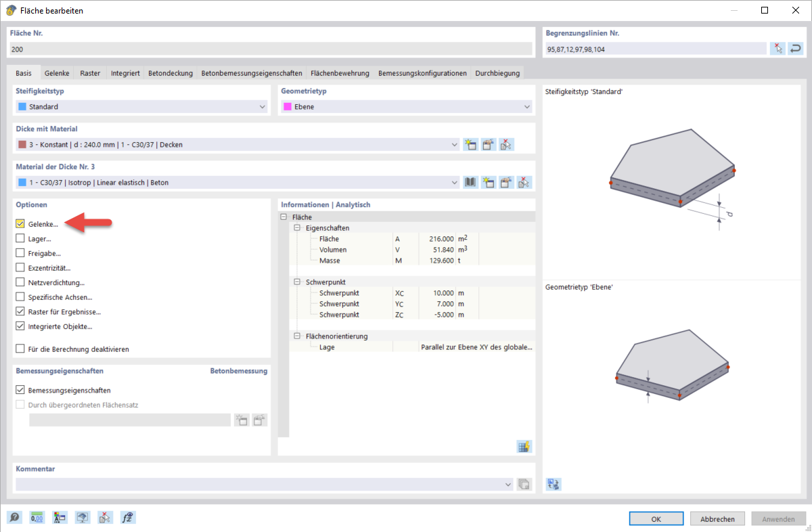Open the Dicke mit Material dropdown
Screen dimensions: 812x532
pyautogui.click(x=454, y=144)
